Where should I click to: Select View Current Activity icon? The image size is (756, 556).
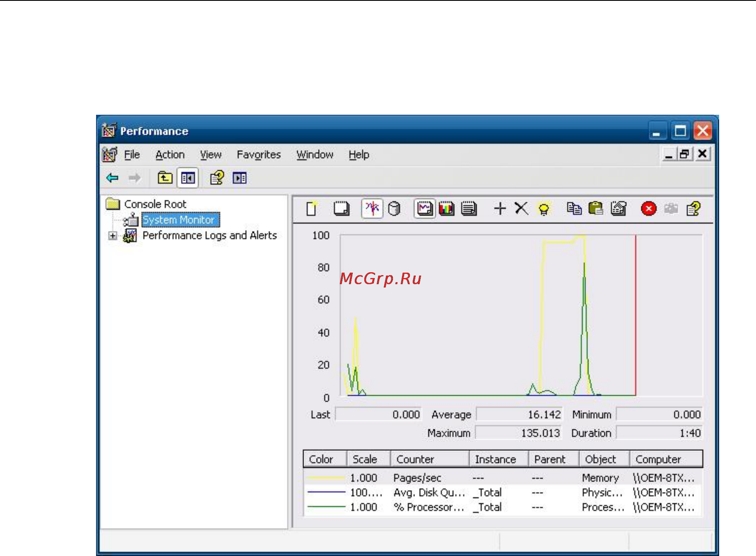372,208
